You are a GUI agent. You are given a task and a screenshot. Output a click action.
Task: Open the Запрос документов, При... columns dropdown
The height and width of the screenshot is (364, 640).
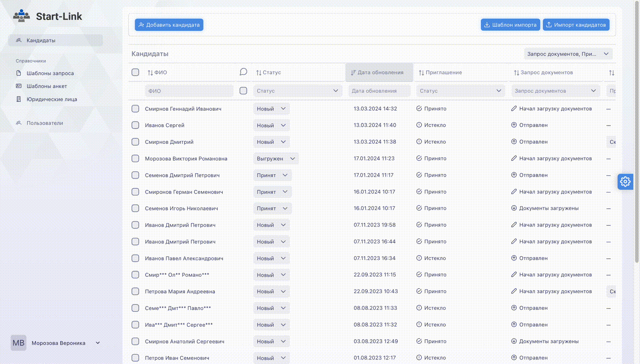(568, 54)
